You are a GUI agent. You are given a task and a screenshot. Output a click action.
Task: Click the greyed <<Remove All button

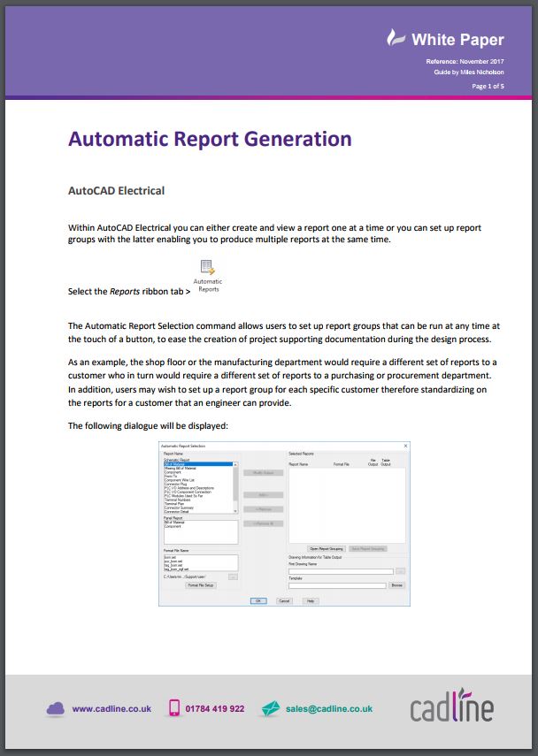tap(264, 523)
